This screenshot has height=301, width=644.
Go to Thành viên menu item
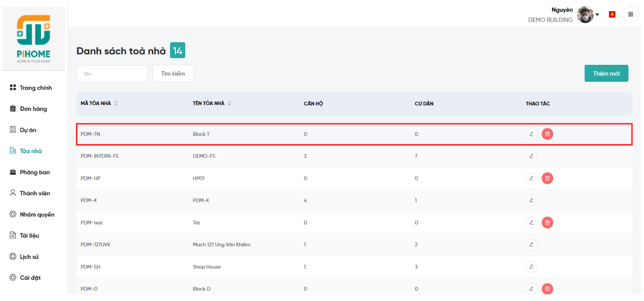tap(35, 193)
